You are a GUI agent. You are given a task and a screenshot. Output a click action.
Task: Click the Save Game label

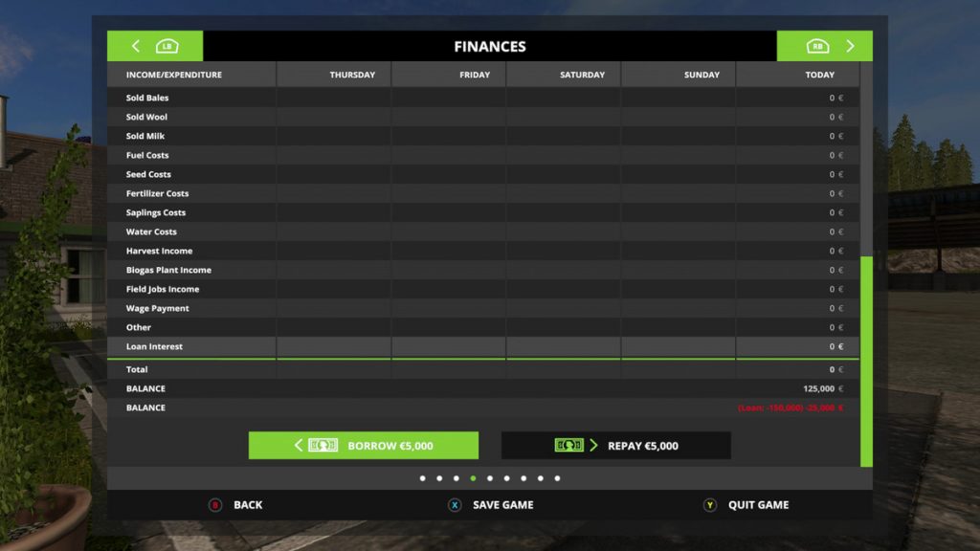[x=502, y=505]
